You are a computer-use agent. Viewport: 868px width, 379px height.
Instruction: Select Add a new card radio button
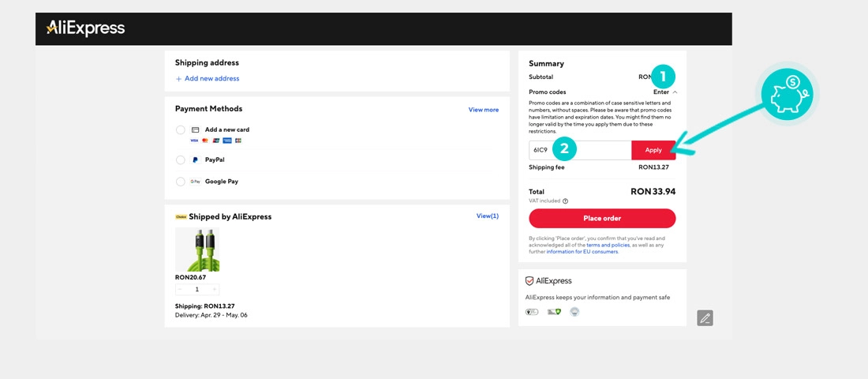181,129
